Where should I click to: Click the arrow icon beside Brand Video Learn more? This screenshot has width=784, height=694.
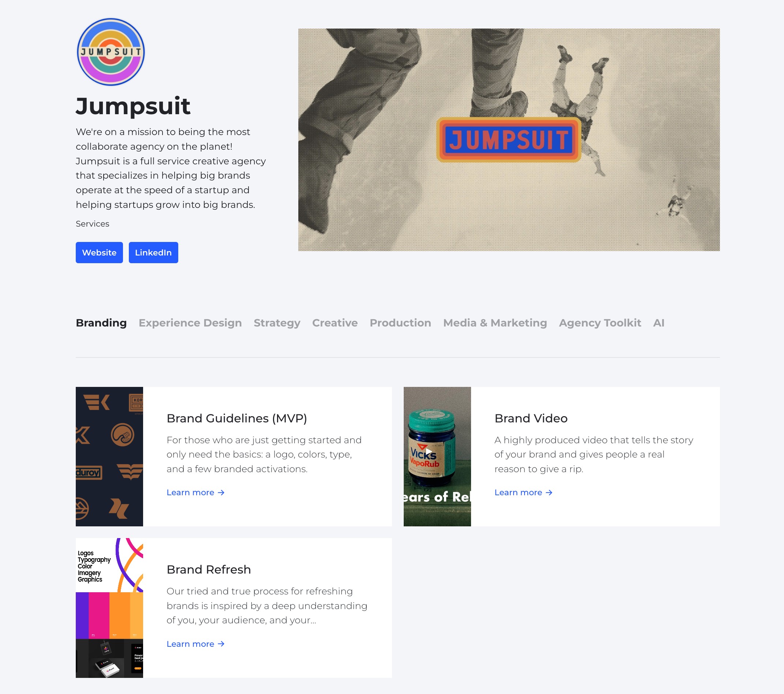tap(549, 493)
